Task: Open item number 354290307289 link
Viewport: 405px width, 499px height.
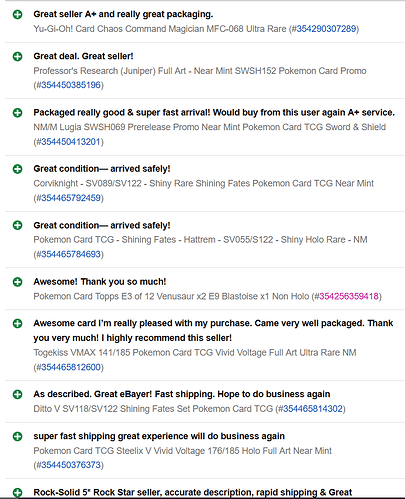Action: coord(326,29)
